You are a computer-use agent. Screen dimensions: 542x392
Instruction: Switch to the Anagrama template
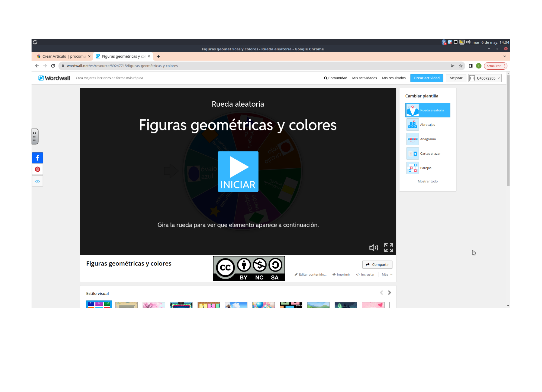tap(428, 139)
